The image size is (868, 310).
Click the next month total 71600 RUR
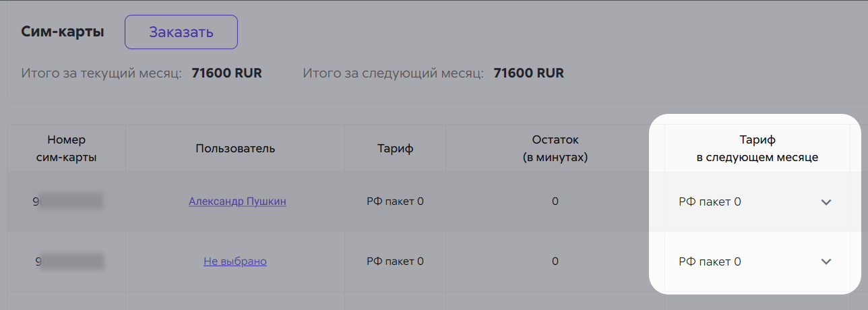(x=529, y=73)
